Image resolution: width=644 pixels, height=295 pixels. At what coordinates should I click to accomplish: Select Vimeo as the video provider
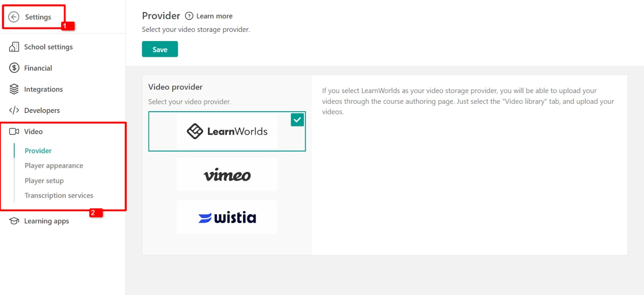[x=227, y=174]
